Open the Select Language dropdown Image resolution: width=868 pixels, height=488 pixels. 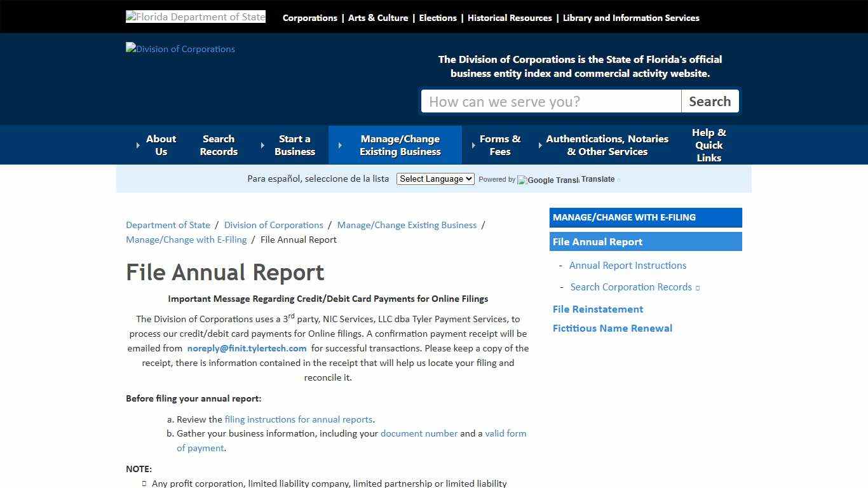435,179
